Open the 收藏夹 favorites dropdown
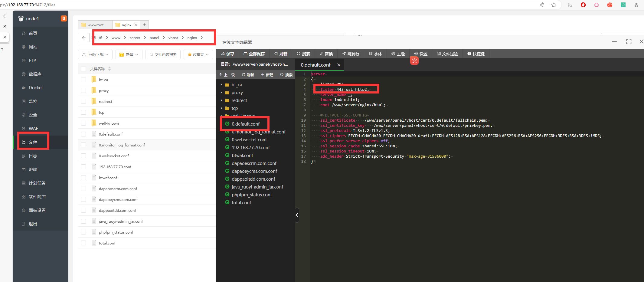The image size is (644, 282). tap(198, 54)
